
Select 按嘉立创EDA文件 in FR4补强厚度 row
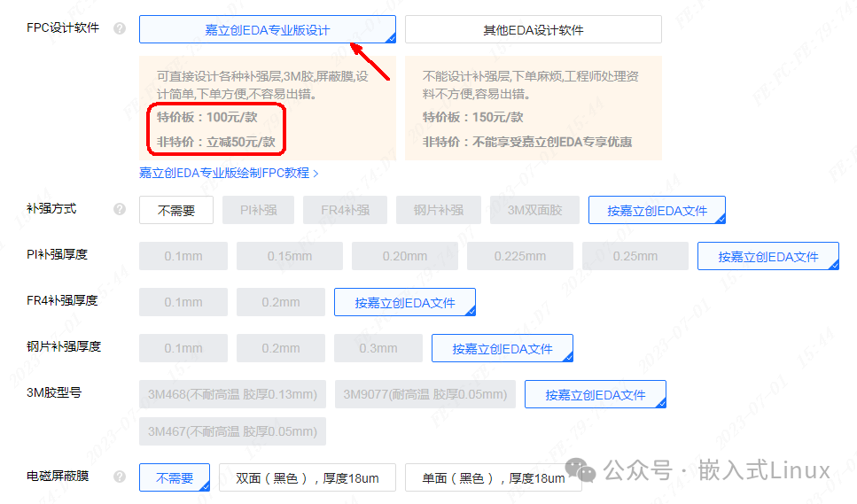click(x=404, y=302)
